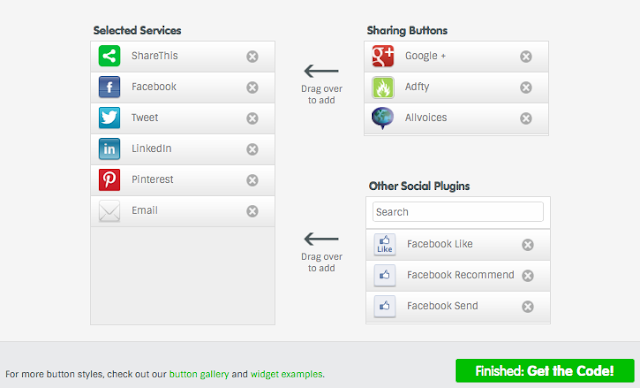Image resolution: width=640 pixels, height=388 pixels.
Task: Click the Google+ icon in Sharing Buttons
Action: tap(383, 56)
